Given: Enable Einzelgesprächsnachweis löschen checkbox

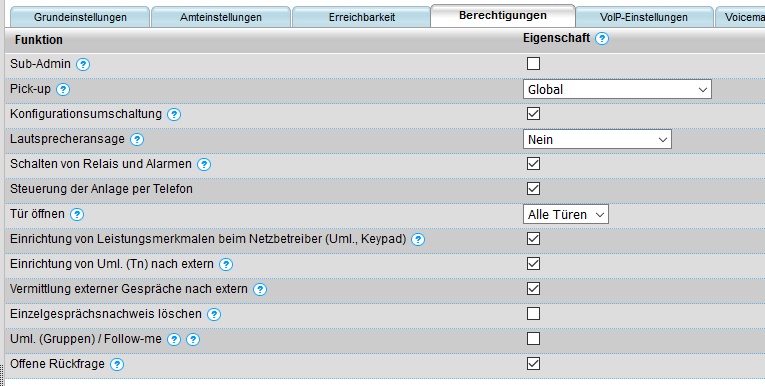Looking at the screenshot, I should point(533,313).
